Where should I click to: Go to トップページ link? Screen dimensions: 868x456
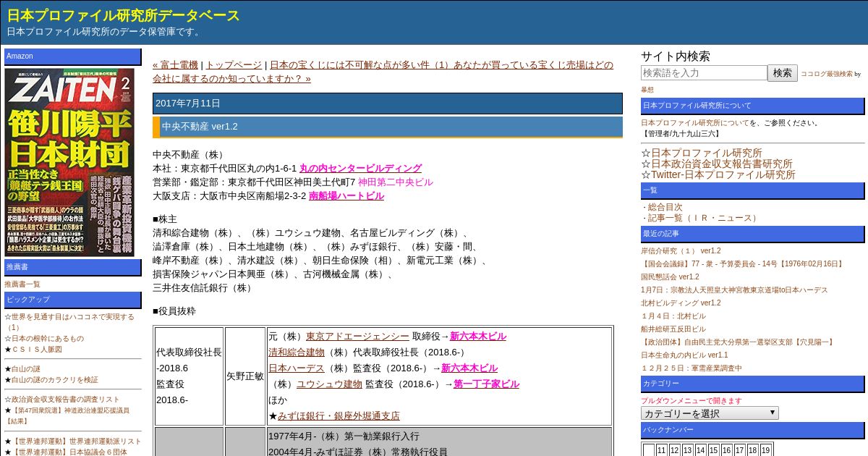234,64
